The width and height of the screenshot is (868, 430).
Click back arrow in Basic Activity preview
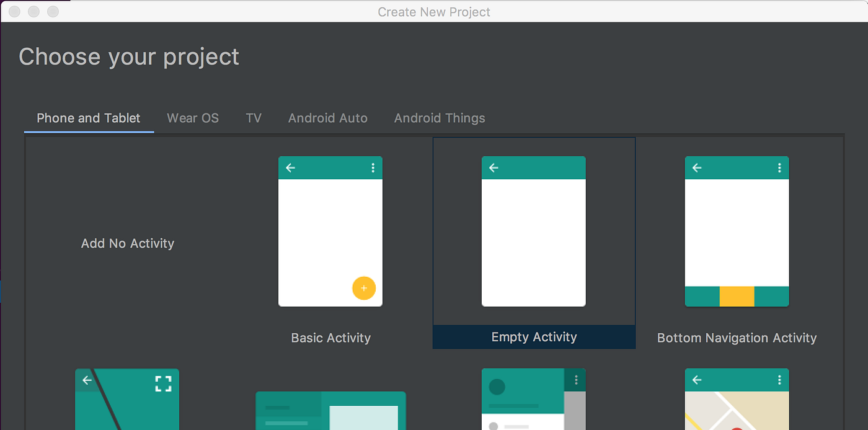290,168
